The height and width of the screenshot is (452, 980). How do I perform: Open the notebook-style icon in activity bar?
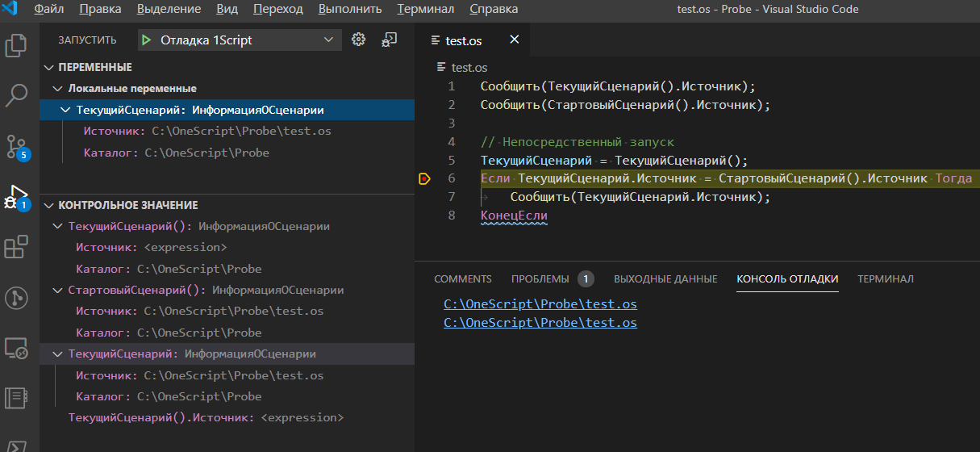(x=18, y=398)
